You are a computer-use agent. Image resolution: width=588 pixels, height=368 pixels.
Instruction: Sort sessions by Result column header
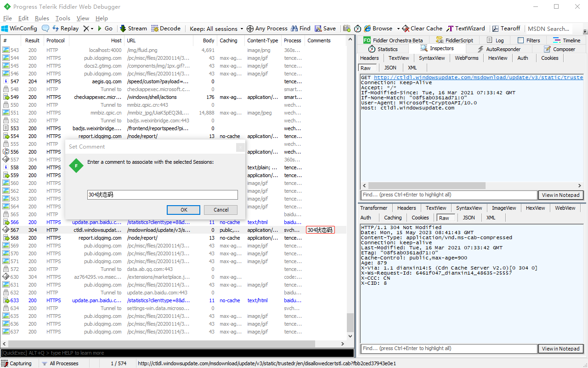click(32, 40)
